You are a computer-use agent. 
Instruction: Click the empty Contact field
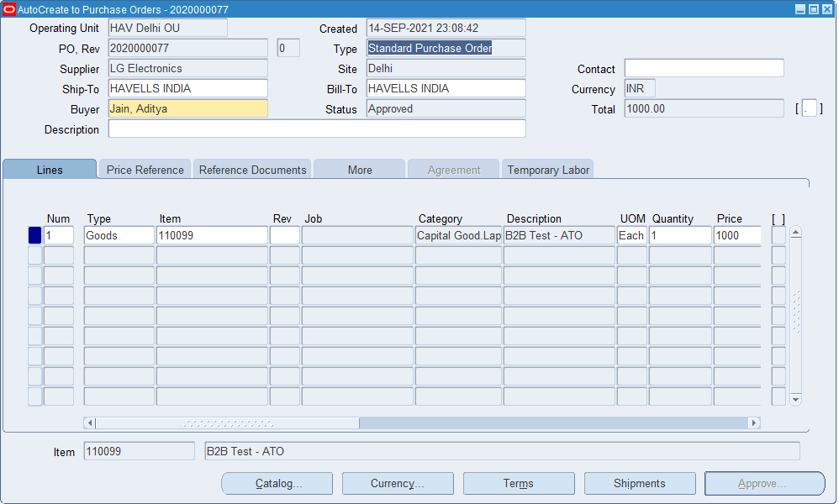[704, 68]
